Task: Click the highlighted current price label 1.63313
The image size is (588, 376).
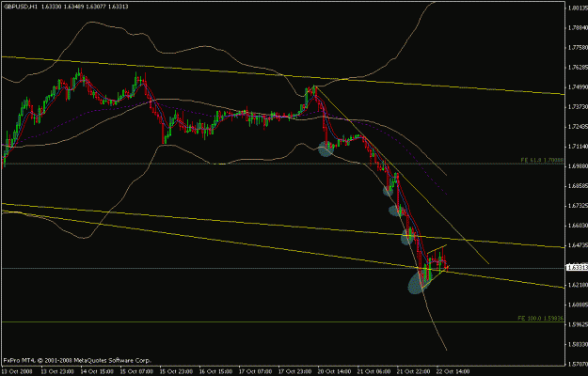Action: click(577, 268)
